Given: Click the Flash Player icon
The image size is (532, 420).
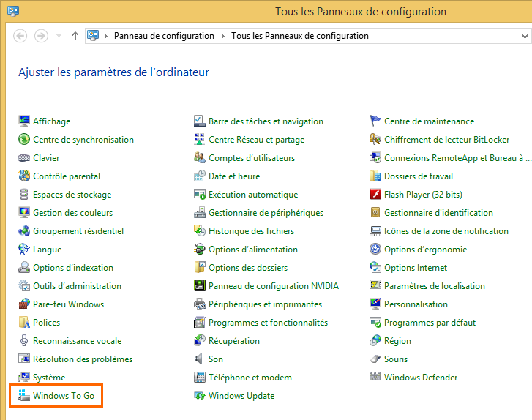Looking at the screenshot, I should [x=375, y=194].
